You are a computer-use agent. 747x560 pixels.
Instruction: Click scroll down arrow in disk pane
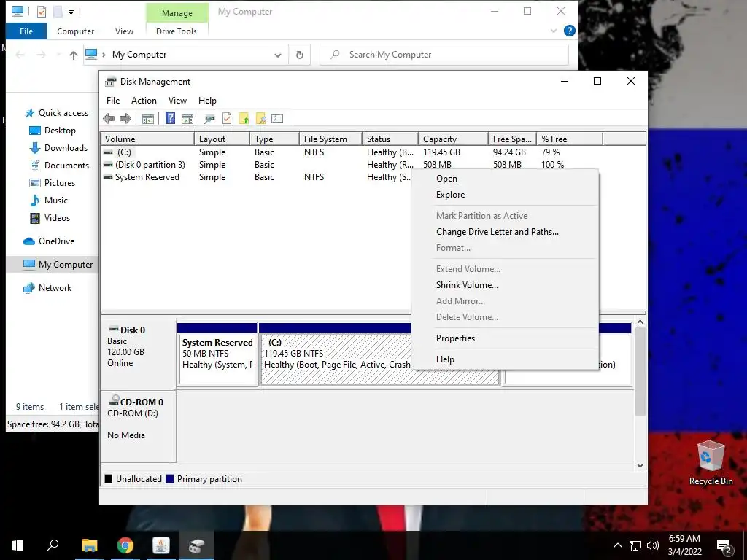(640, 466)
